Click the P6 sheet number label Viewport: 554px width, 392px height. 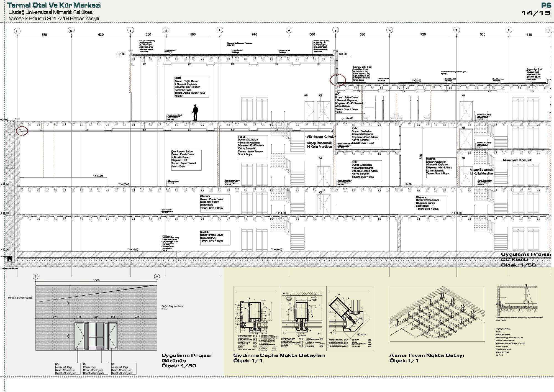click(x=545, y=5)
